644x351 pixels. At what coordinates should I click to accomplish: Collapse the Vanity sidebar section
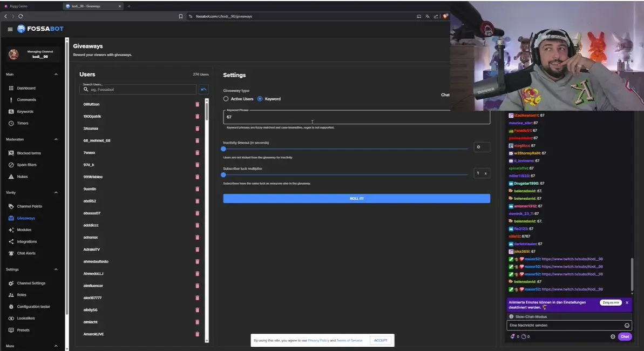click(56, 192)
